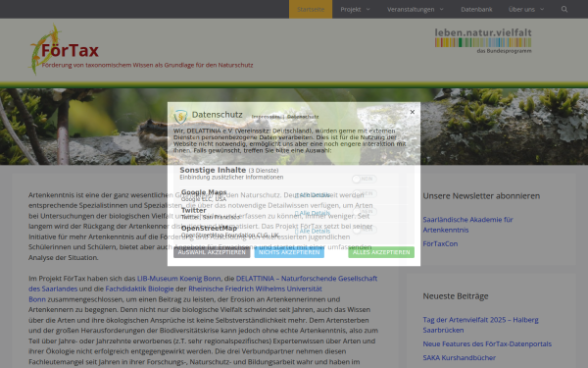Image resolution: width=588 pixels, height=368 pixels.
Task: Click the Neueste Beiträge heading
Action: pos(456,296)
